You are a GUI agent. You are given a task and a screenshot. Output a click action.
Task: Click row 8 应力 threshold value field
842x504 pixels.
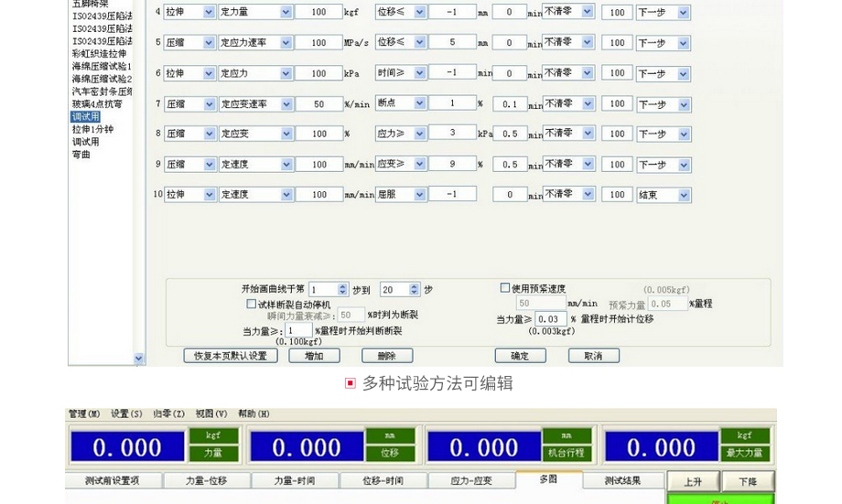pyautogui.click(x=452, y=133)
